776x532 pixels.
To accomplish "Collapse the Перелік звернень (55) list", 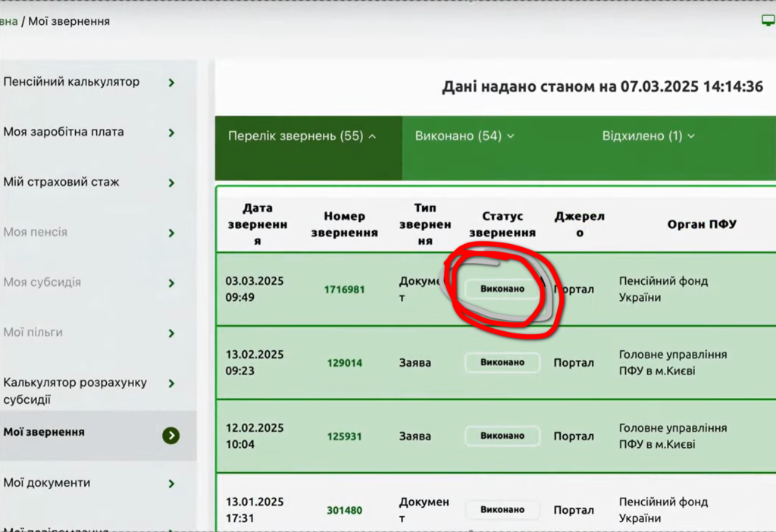I will point(302,136).
